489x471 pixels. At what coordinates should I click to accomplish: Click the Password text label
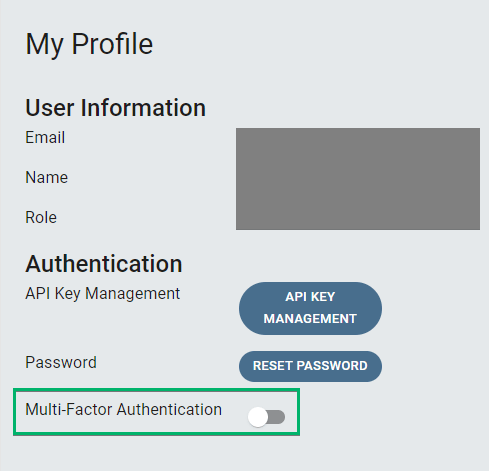point(61,362)
